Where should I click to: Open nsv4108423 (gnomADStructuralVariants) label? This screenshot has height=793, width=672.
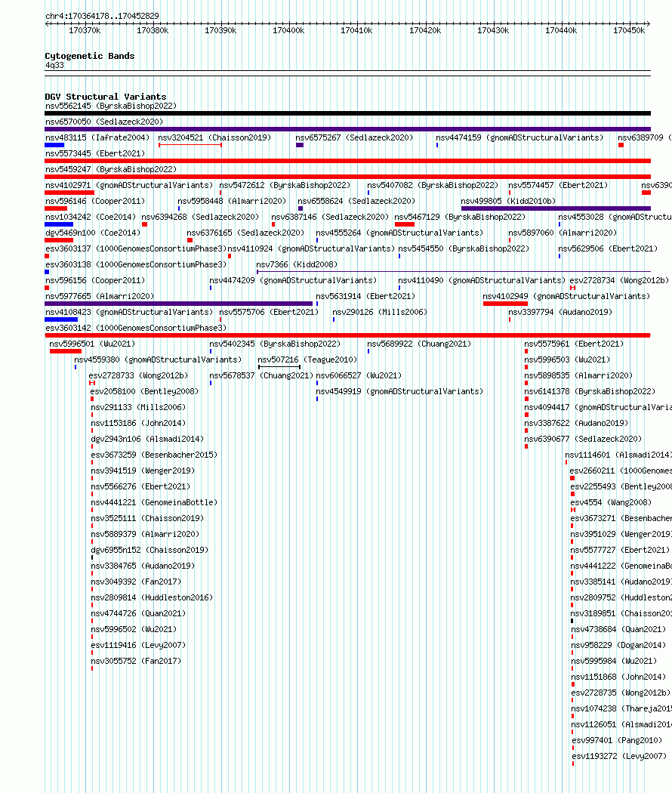click(129, 312)
